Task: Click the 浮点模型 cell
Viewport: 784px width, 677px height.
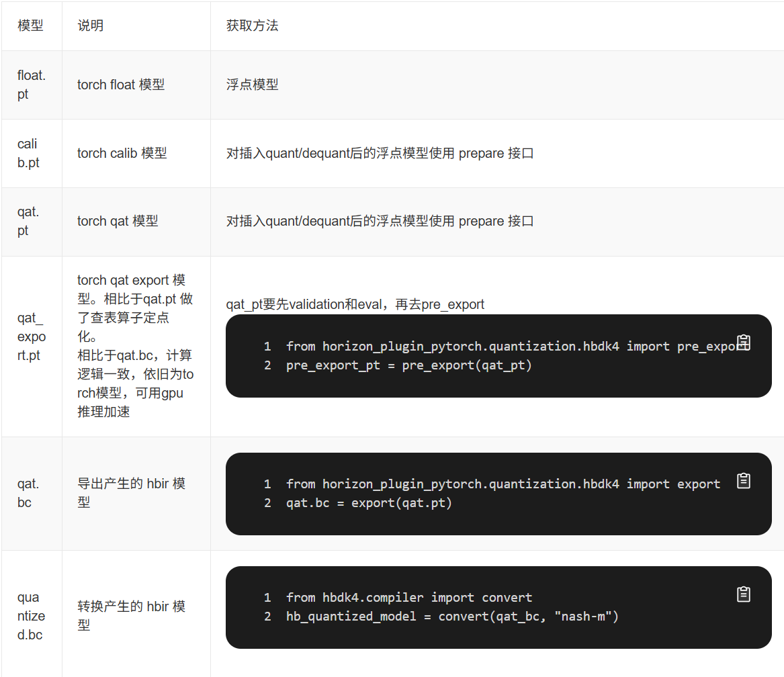Action: point(252,85)
